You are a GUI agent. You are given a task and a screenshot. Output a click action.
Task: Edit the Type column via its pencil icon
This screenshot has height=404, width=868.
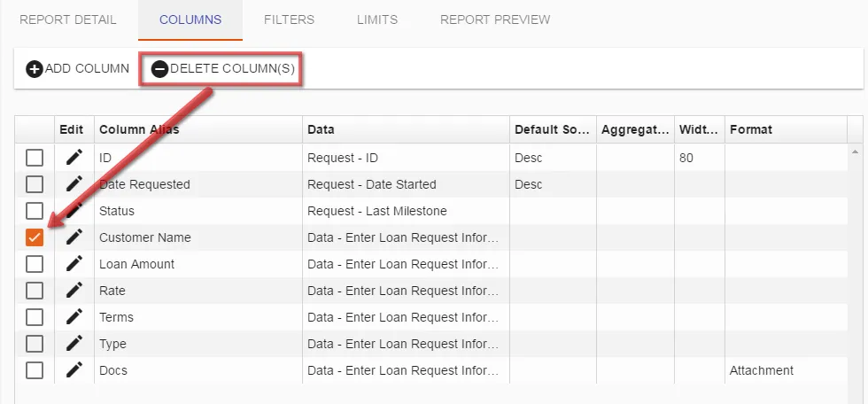[x=74, y=344]
